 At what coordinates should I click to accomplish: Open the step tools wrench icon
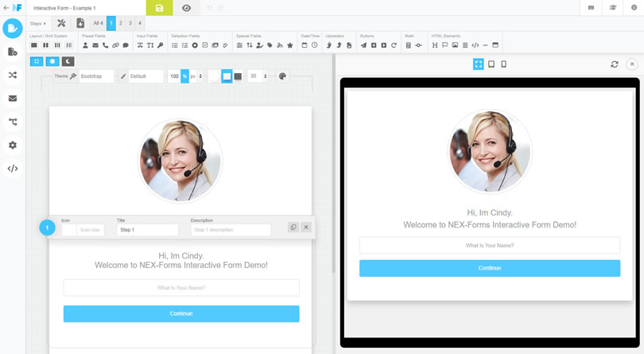[61, 23]
